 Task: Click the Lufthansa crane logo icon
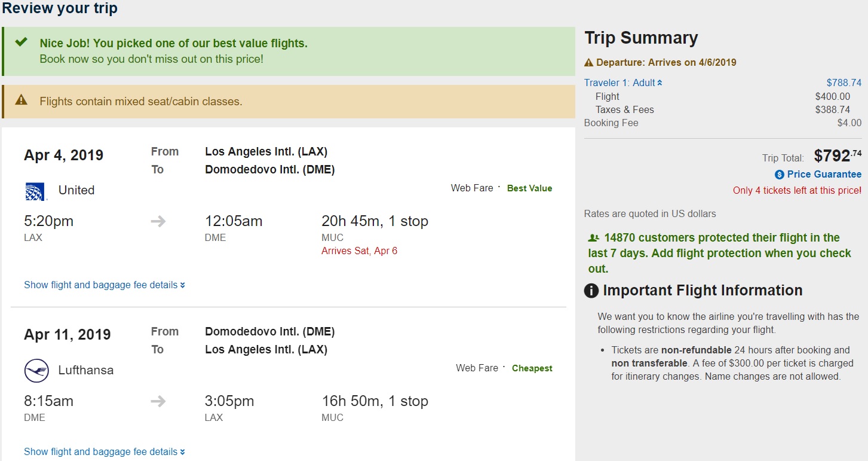tap(36, 371)
